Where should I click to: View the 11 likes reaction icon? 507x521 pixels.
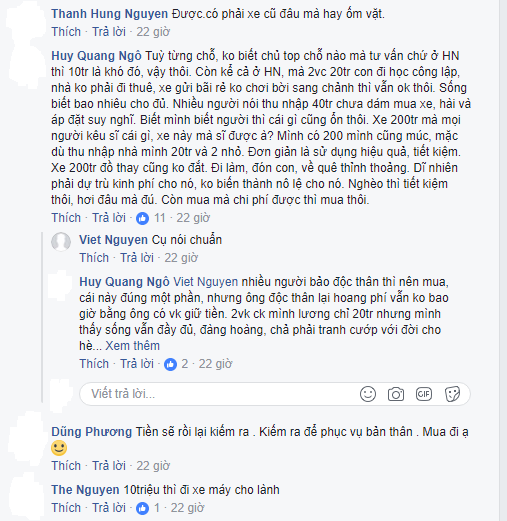pyautogui.click(x=142, y=218)
